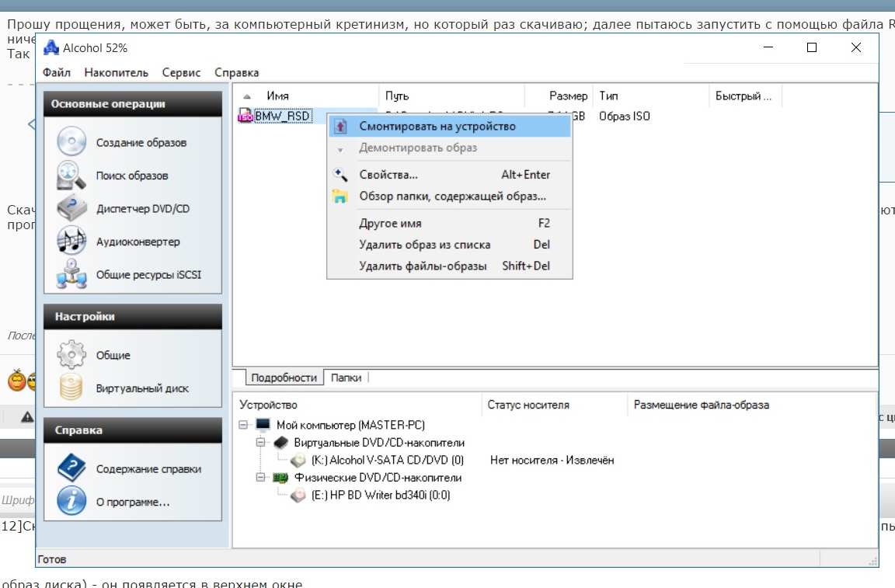Click the Поиск образов magnifier icon

pyautogui.click(x=71, y=176)
